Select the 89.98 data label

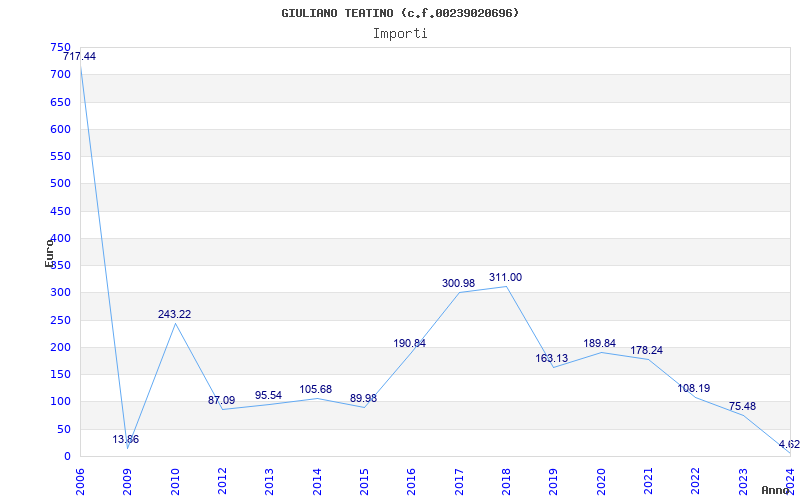pos(363,398)
